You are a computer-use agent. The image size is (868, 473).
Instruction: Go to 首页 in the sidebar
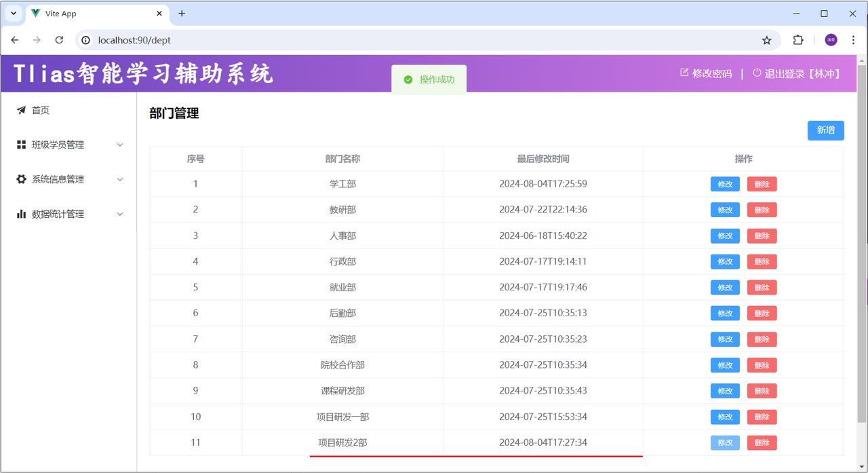tap(41, 110)
